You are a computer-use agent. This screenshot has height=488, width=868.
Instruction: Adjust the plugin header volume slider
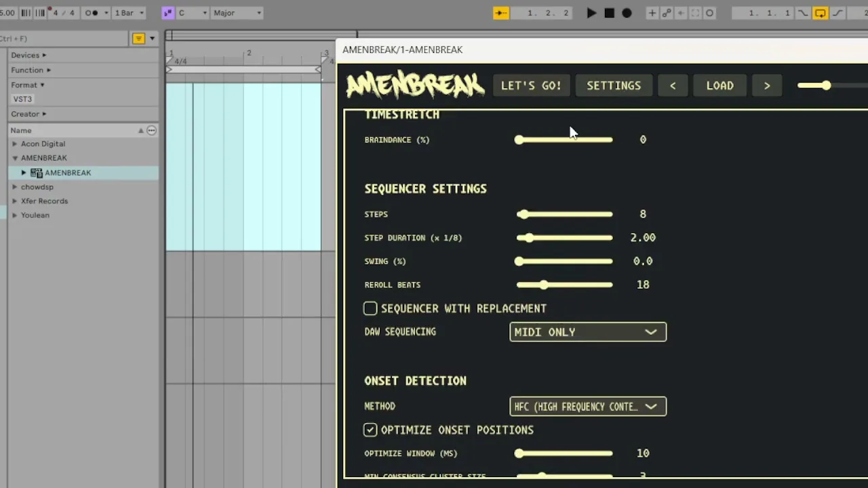click(x=826, y=85)
